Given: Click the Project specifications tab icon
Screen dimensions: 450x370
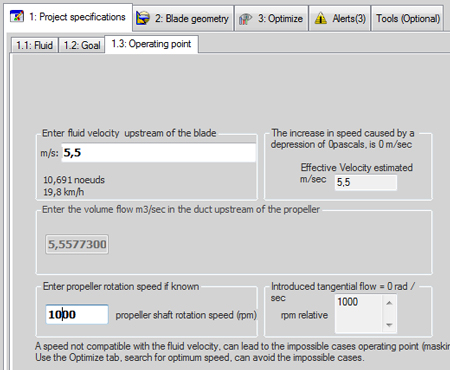Looking at the screenshot, I should coord(17,16).
